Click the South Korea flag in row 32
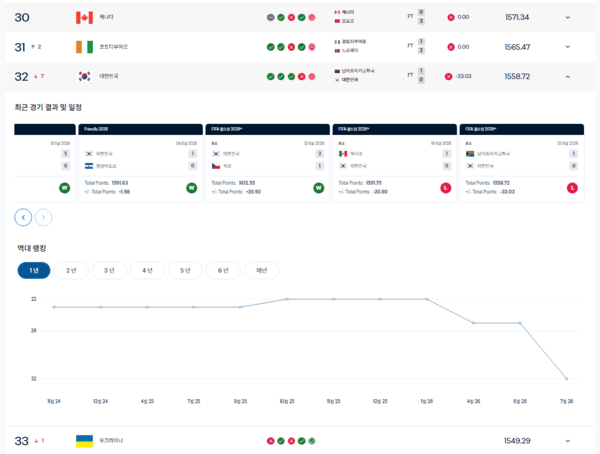 pyautogui.click(x=84, y=76)
